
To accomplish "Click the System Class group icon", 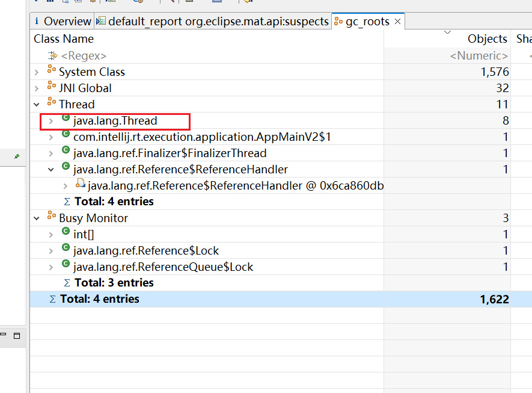I will (x=51, y=72).
